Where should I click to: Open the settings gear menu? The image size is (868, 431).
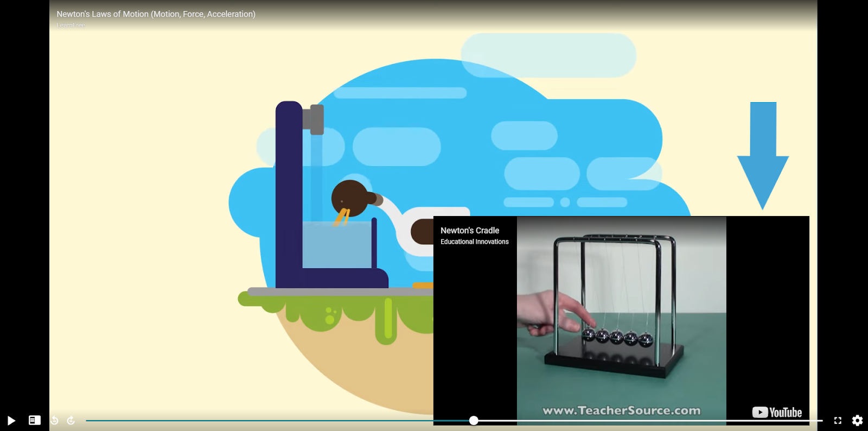click(857, 420)
